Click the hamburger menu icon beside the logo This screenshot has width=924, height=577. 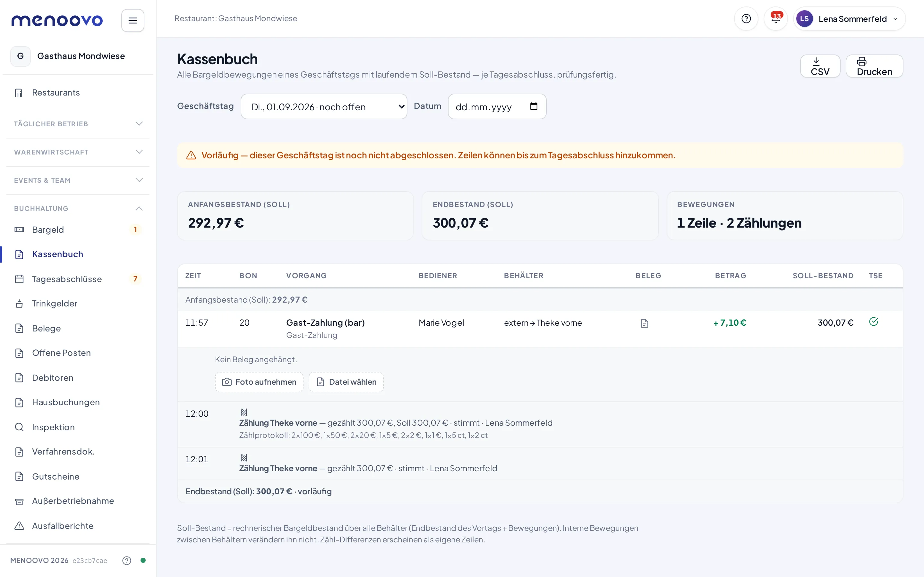click(x=133, y=21)
